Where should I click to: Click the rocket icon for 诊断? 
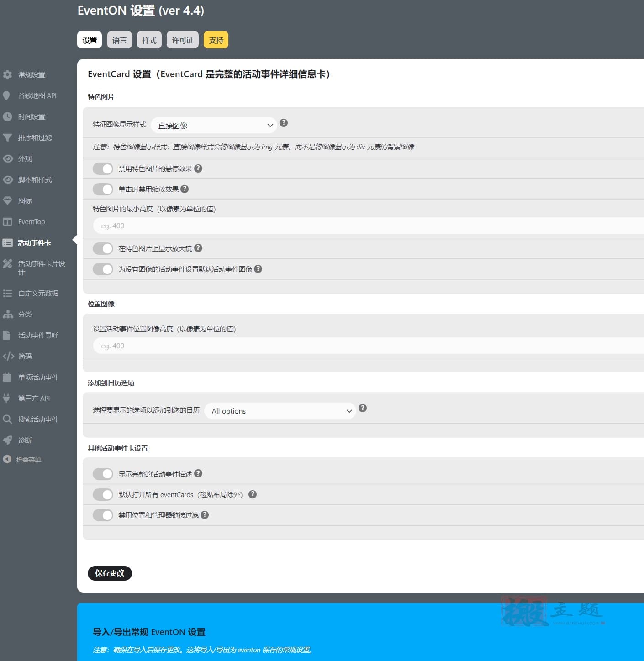(7, 440)
